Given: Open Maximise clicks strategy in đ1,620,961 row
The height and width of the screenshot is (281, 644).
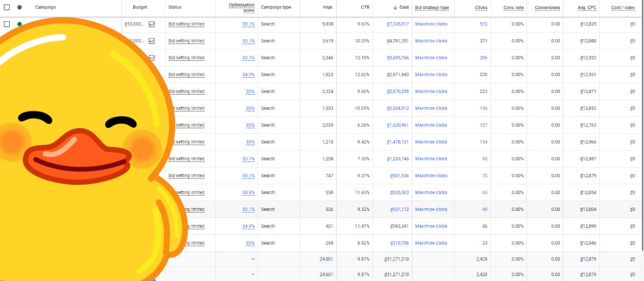Looking at the screenshot, I should (431, 125).
